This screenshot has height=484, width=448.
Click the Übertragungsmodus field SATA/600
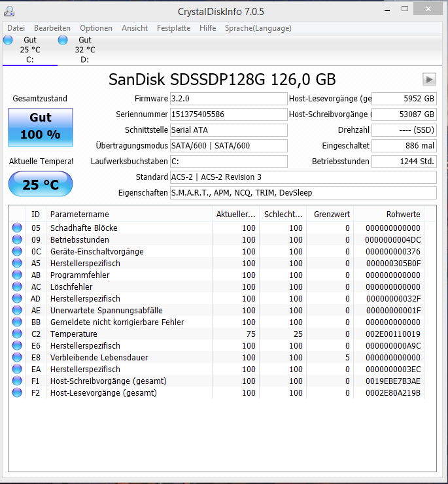click(229, 146)
